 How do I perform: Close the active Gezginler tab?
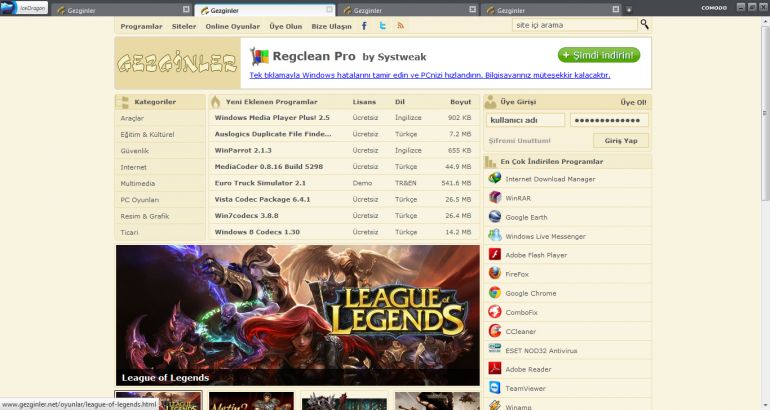(x=330, y=9)
